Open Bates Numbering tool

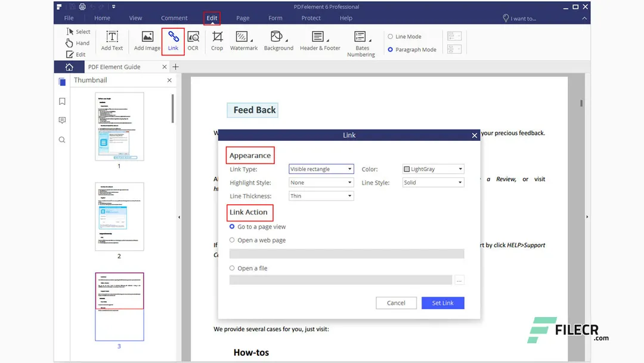(x=361, y=44)
